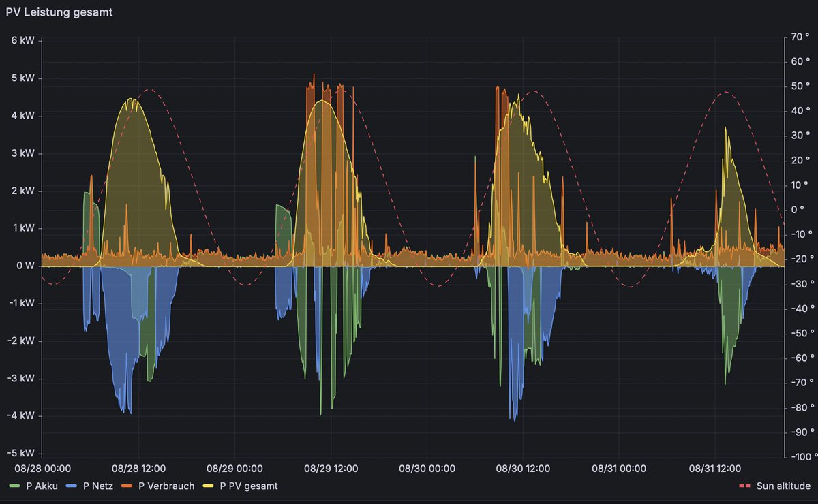The width and height of the screenshot is (818, 504).
Task: Click the 40 ° right axis label
Action: point(801,110)
